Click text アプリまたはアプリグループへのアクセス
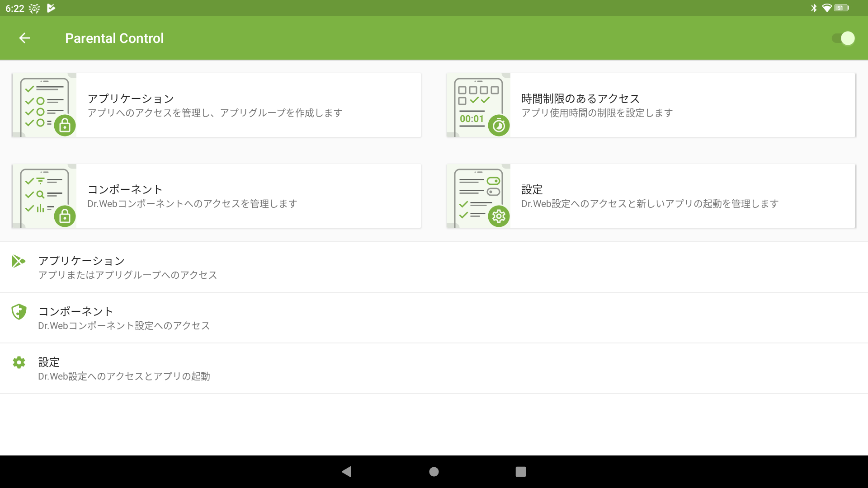The height and width of the screenshot is (488, 868). (x=128, y=275)
